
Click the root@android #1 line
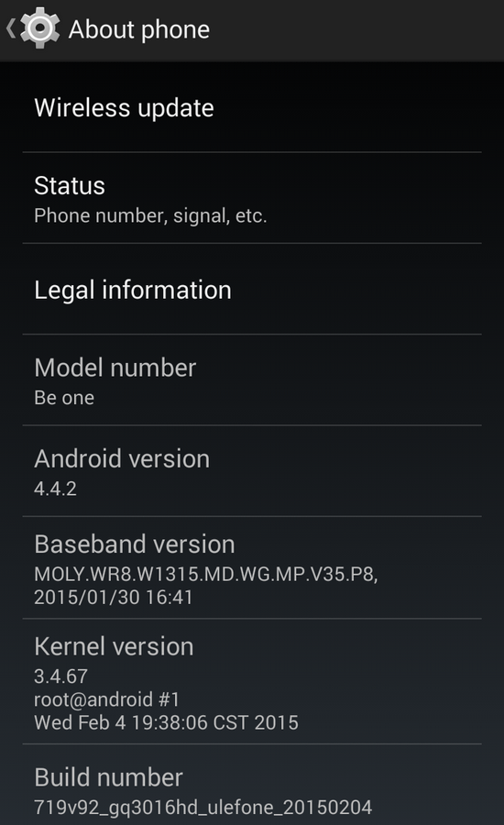pyautogui.click(x=107, y=699)
